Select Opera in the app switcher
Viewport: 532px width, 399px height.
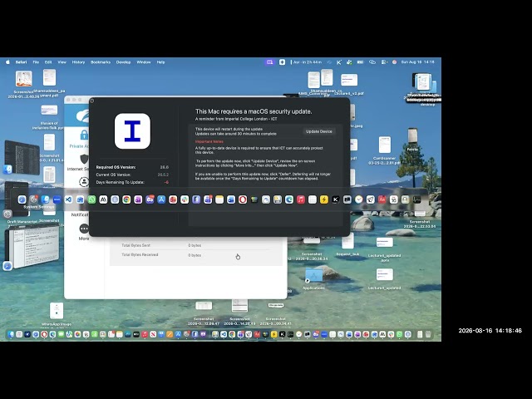[243, 199]
